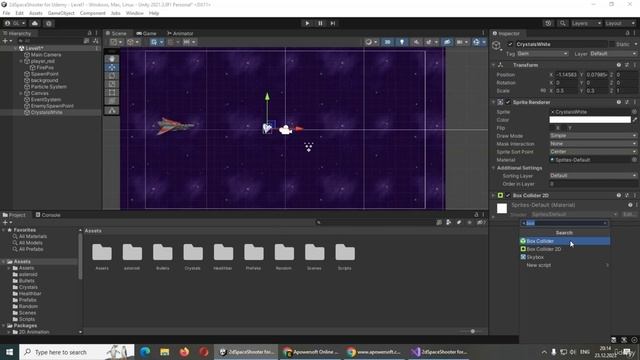Click the Sprite object picker circle
This screenshot has width=640, height=360.
click(634, 111)
